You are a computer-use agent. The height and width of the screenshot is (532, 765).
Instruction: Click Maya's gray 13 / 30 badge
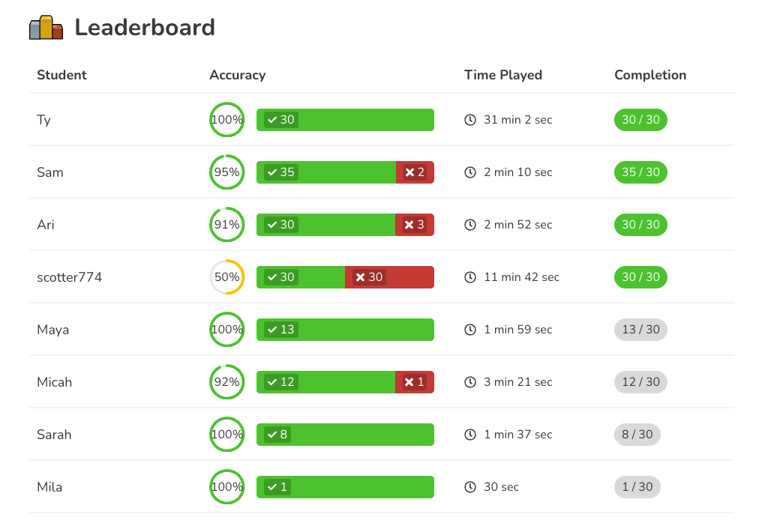tap(640, 329)
